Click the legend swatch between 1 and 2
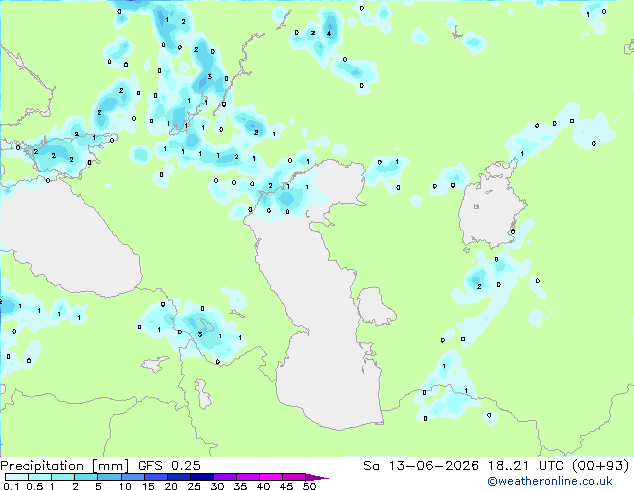 click(63, 477)
